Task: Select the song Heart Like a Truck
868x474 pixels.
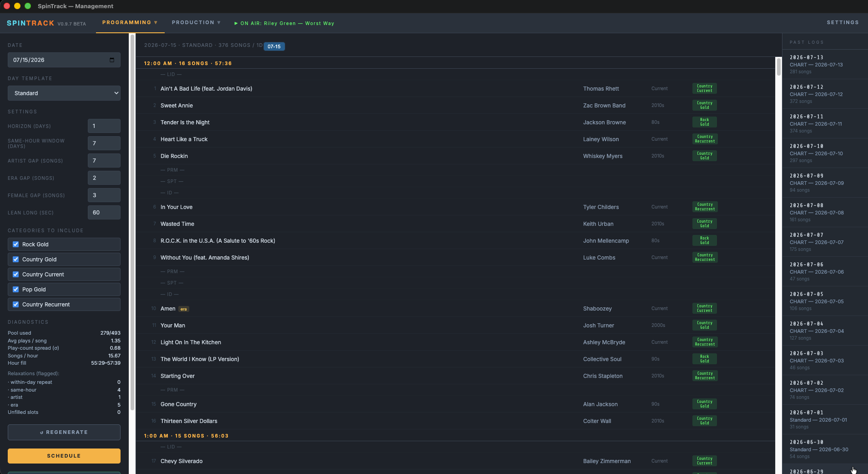Action: (x=184, y=139)
